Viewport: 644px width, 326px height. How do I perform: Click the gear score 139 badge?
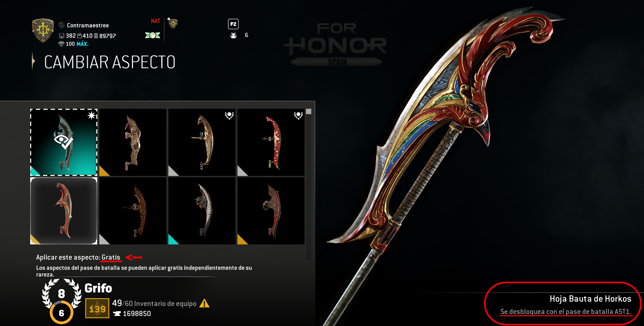[97, 308]
